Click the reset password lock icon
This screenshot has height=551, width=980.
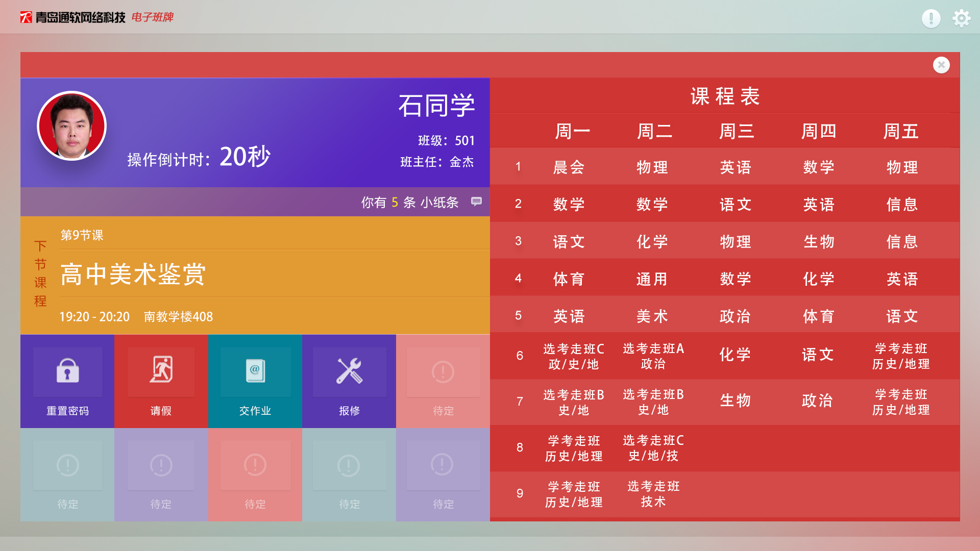coord(67,371)
